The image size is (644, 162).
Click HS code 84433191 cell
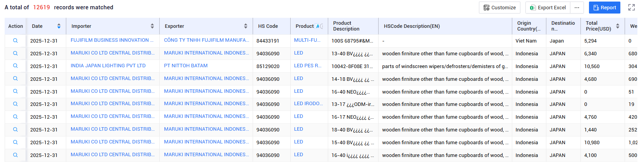268,41
